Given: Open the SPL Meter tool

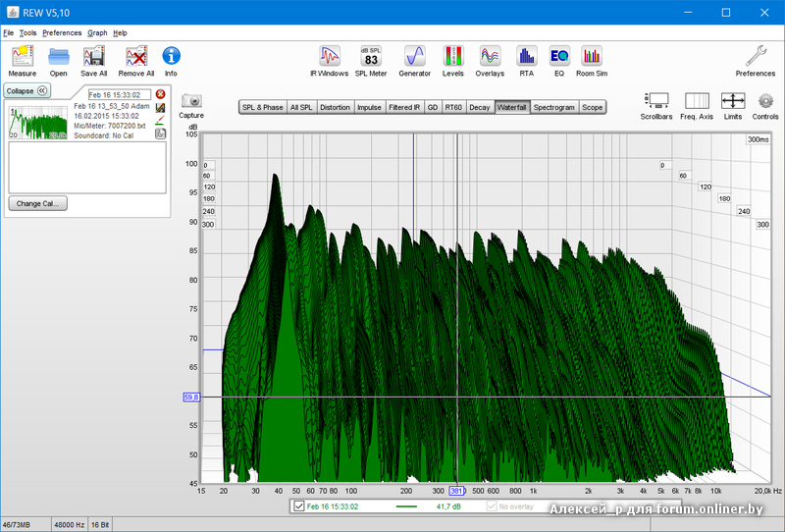Looking at the screenshot, I should click(371, 57).
